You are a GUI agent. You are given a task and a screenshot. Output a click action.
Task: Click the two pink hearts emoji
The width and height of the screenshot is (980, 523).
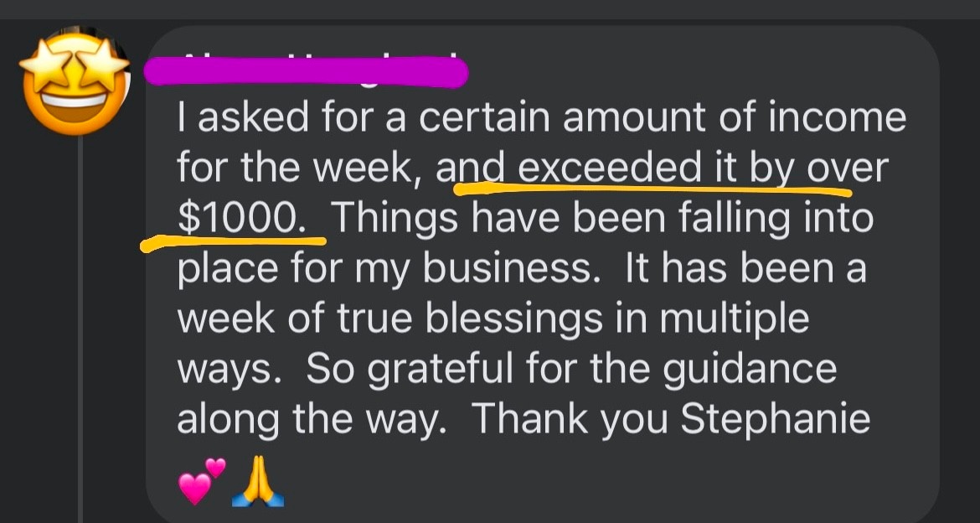202,481
